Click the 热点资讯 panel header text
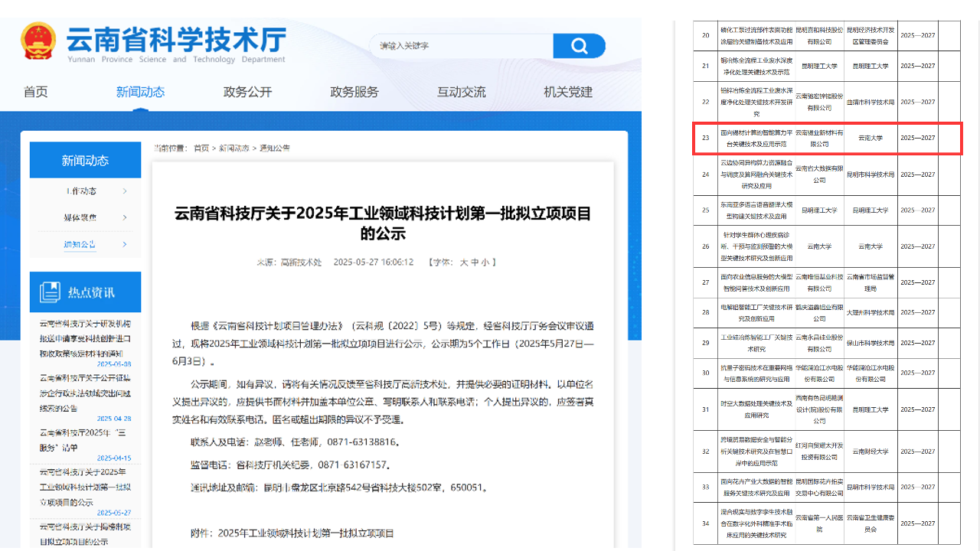The image size is (980, 551). click(x=91, y=292)
